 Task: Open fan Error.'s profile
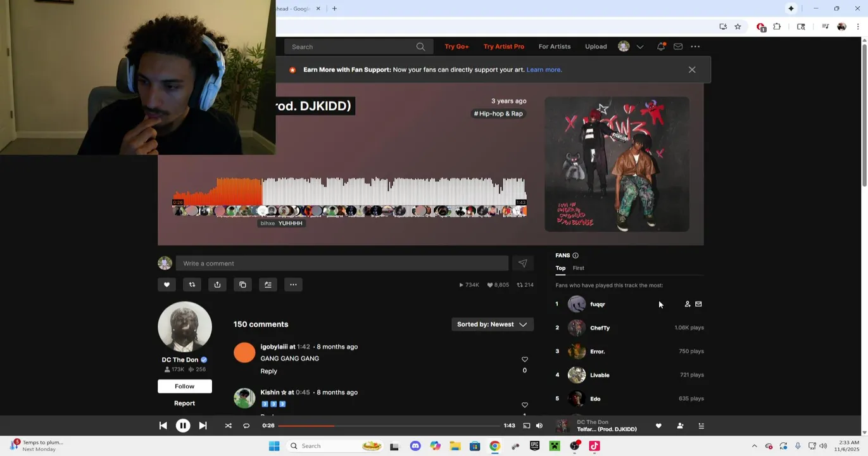(x=597, y=351)
